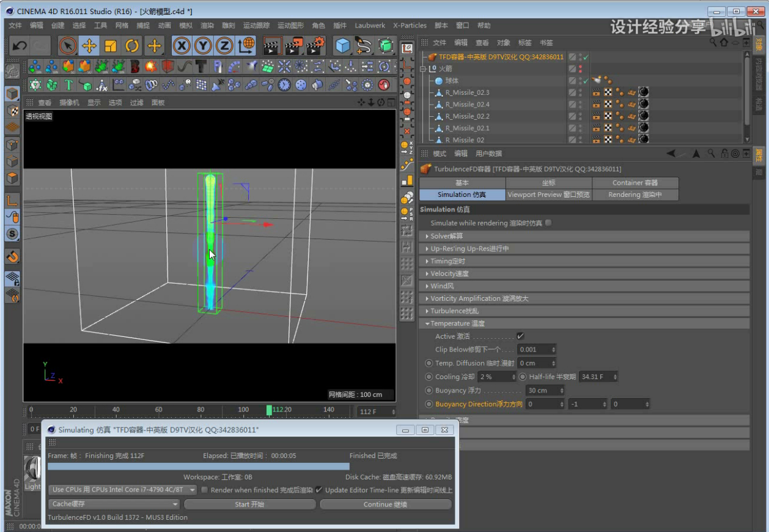This screenshot has width=769, height=532.
Task: Click the MoText T icon in the MoGraph row
Action: 68,85
